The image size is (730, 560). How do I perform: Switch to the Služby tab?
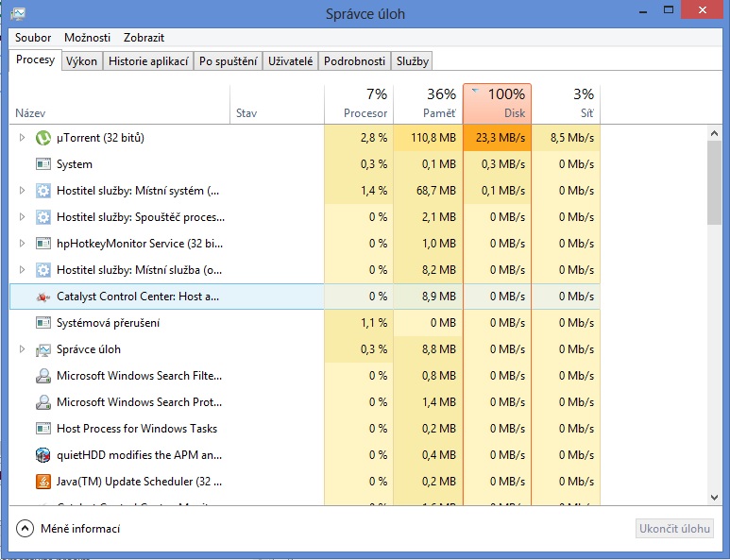click(x=413, y=61)
